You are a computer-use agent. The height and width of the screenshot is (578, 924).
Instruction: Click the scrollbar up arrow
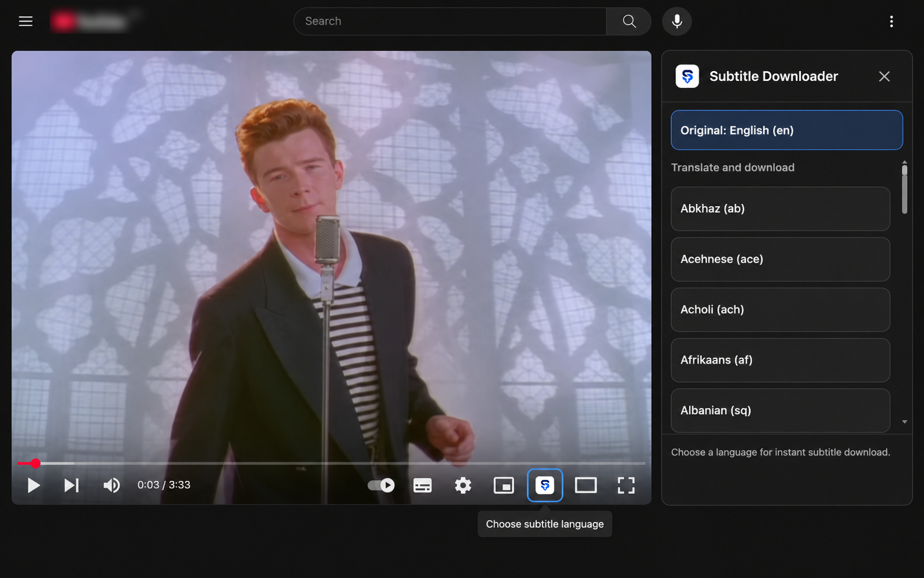(x=905, y=163)
